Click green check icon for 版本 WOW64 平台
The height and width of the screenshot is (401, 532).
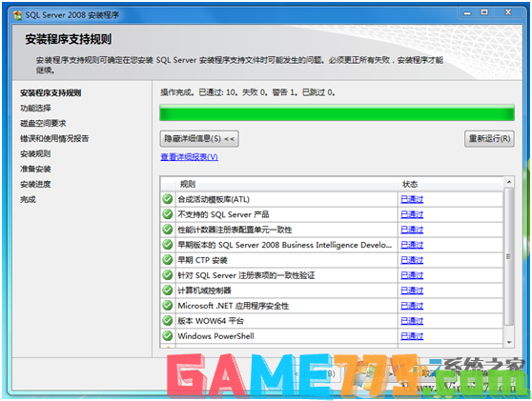point(167,321)
